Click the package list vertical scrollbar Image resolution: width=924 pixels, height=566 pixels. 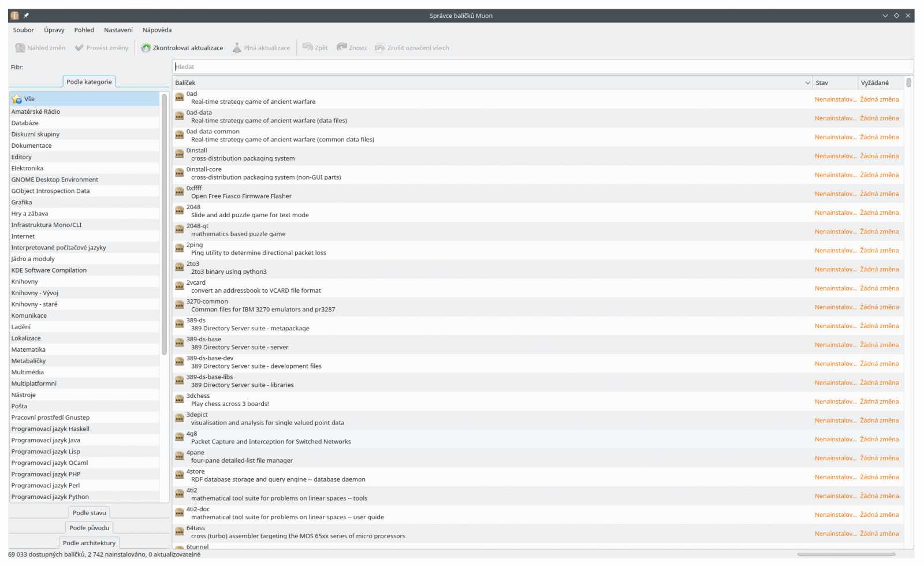[x=909, y=83]
